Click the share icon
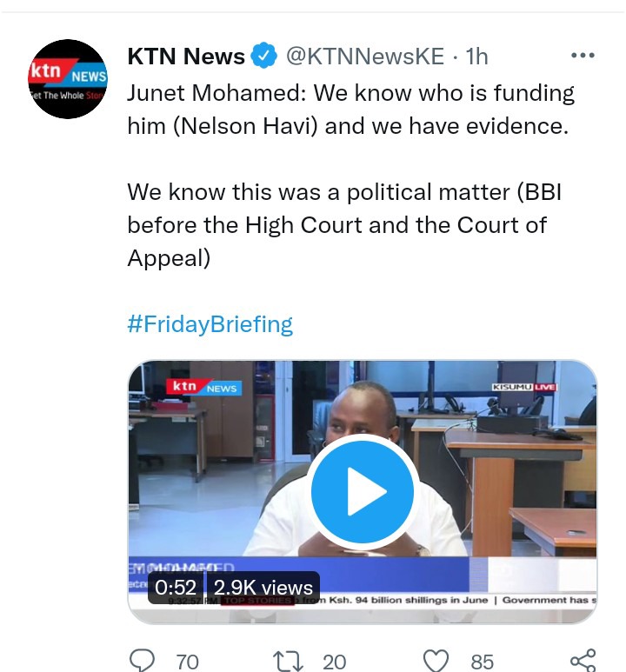626x672 pixels. click(x=583, y=660)
